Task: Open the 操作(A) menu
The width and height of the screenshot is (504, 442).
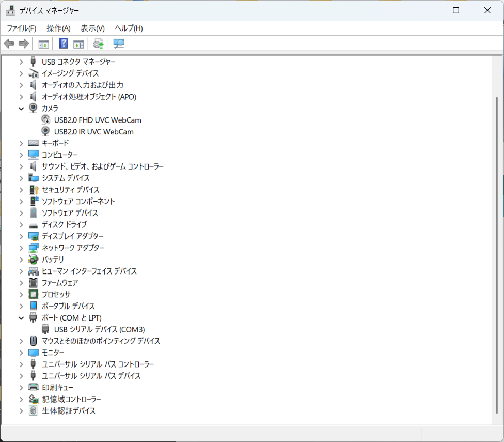Action: coord(58,28)
